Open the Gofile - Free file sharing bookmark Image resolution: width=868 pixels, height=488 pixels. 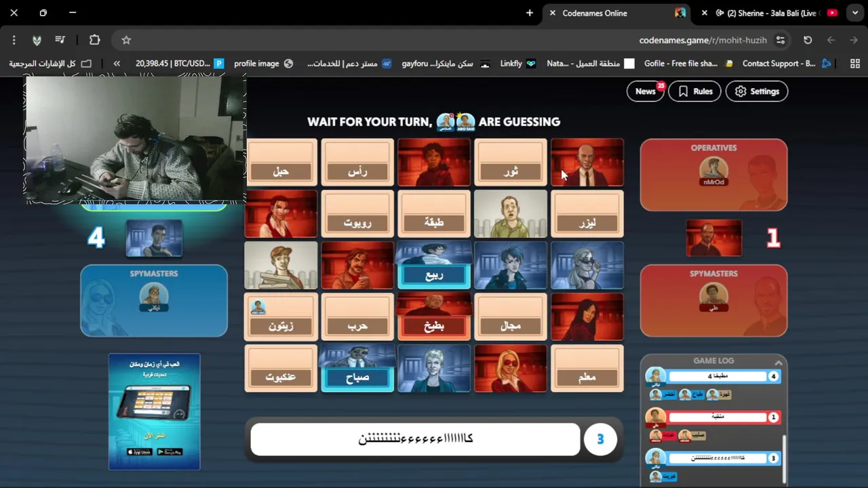(x=688, y=64)
